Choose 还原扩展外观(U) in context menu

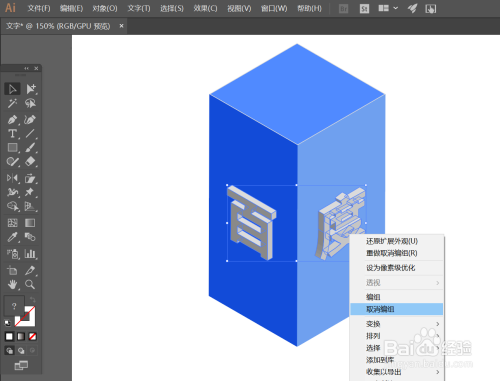click(397, 241)
